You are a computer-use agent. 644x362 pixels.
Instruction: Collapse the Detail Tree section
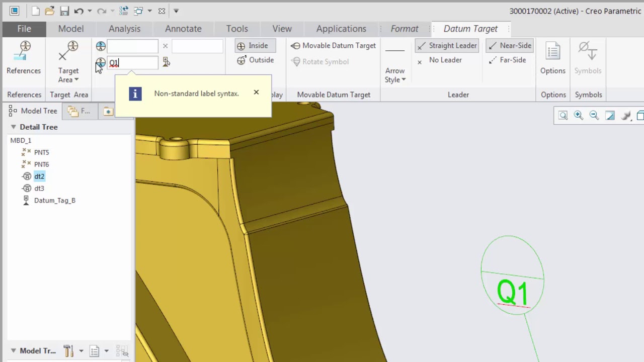14,127
